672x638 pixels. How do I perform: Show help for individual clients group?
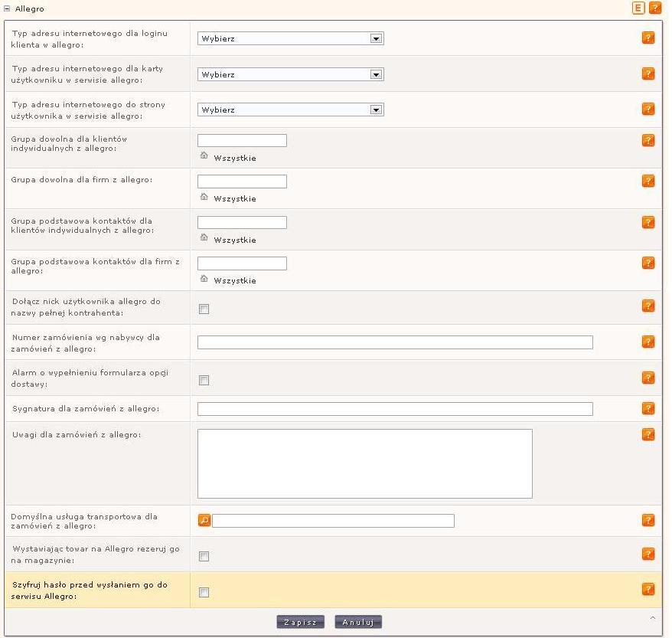[x=648, y=140]
